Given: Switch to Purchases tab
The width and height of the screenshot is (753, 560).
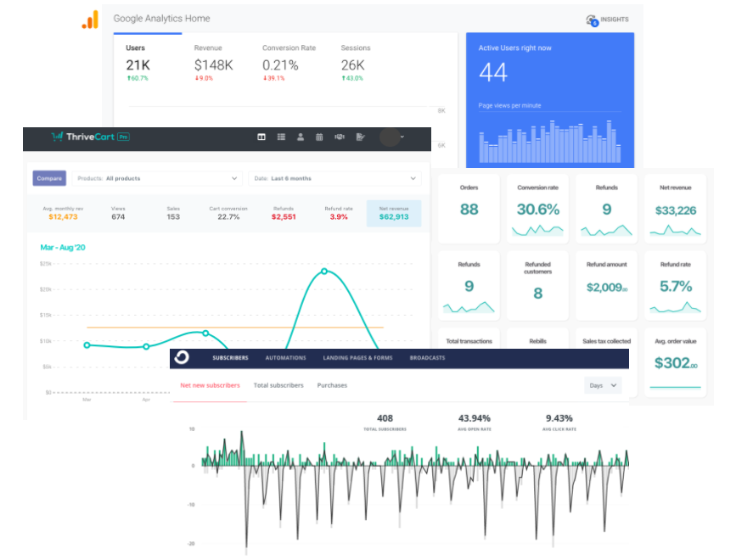Looking at the screenshot, I should click(x=332, y=385).
